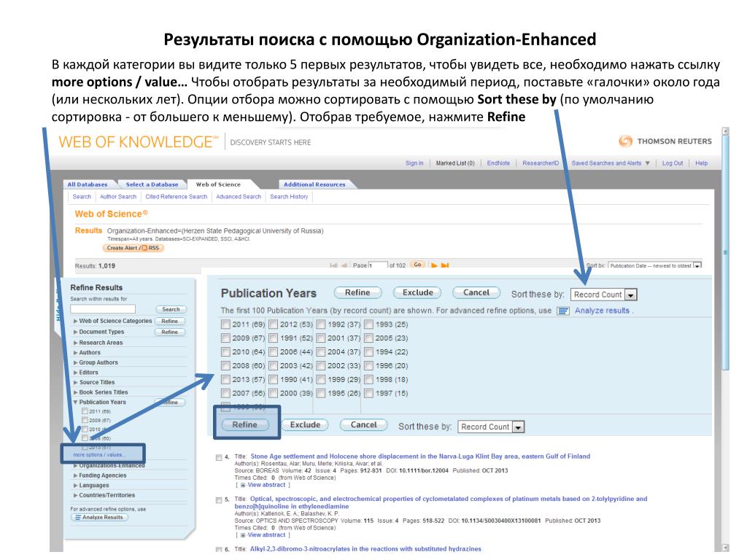This screenshot has width=747, height=560.
Task: Expand the Funding Agencies section
Action: (x=75, y=475)
